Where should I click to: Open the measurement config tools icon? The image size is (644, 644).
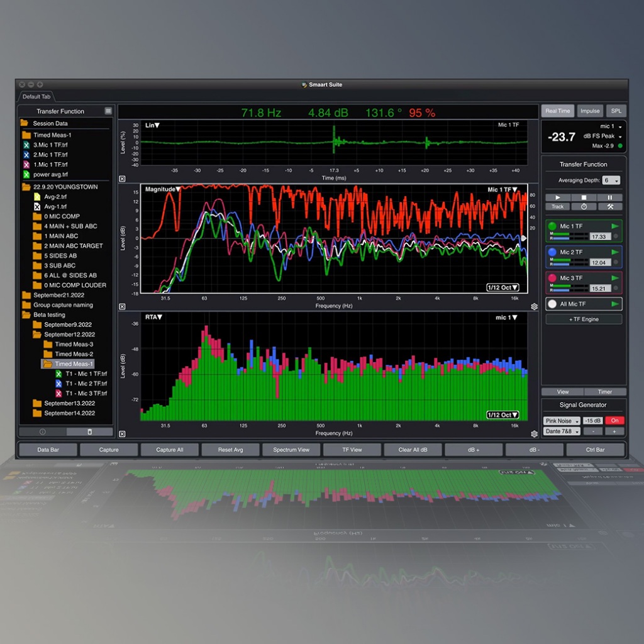point(609,206)
